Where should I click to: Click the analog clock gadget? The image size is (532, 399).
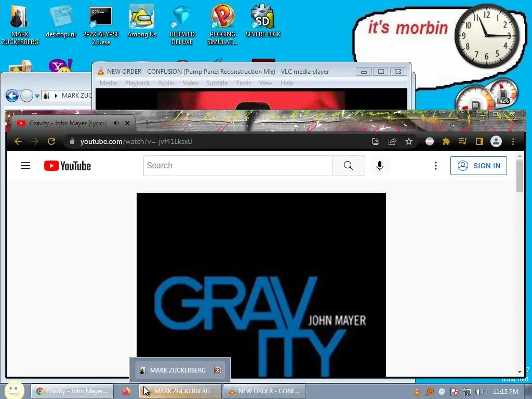[486, 36]
